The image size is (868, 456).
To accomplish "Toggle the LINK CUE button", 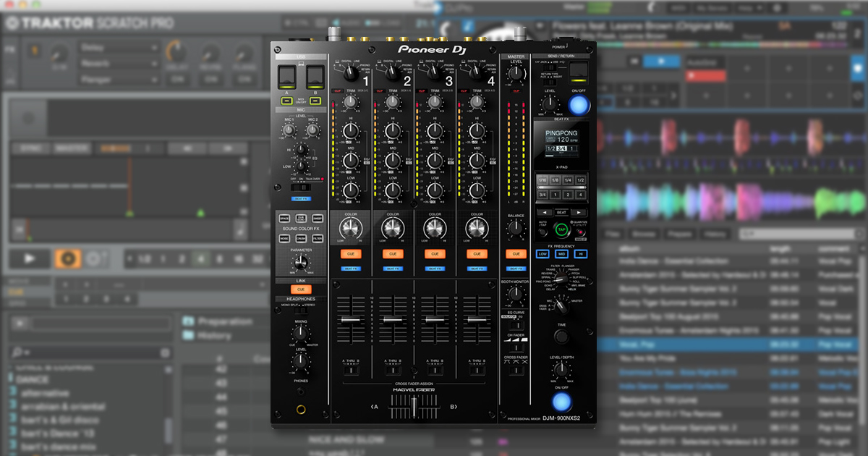I will (x=301, y=289).
